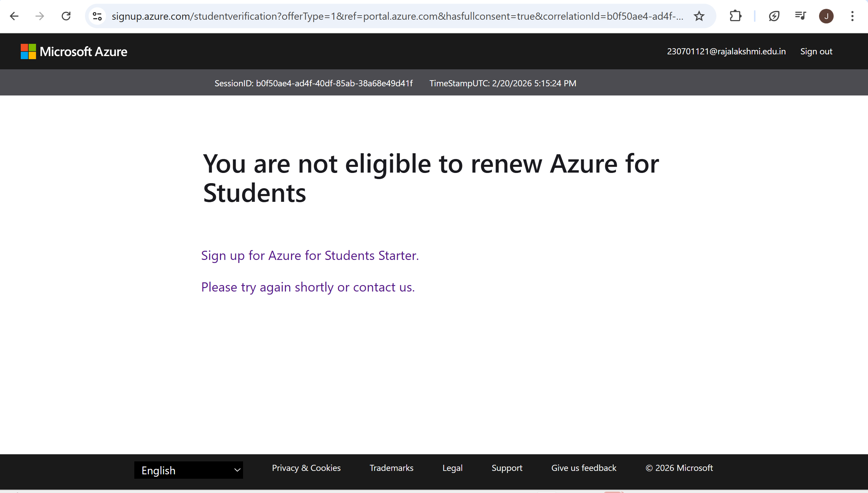868x493 pixels.
Task: Open the Chrome three-dot menu
Action: click(x=852, y=16)
